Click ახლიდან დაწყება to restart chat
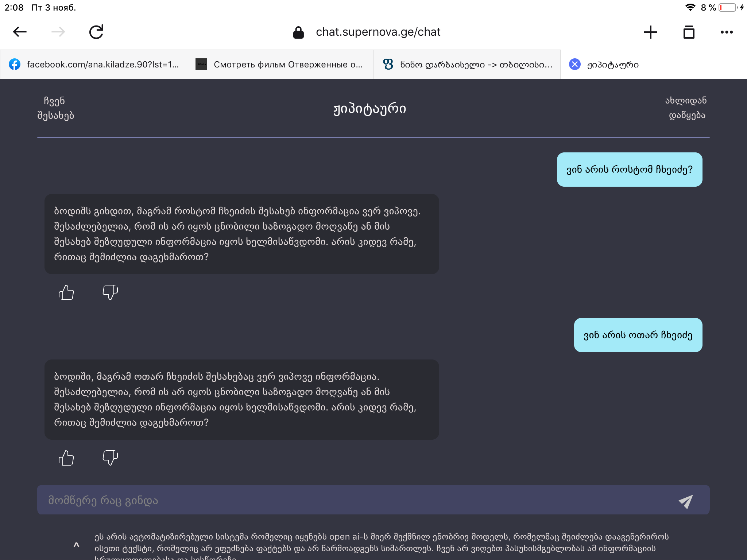The width and height of the screenshot is (747, 560). pyautogui.click(x=686, y=108)
